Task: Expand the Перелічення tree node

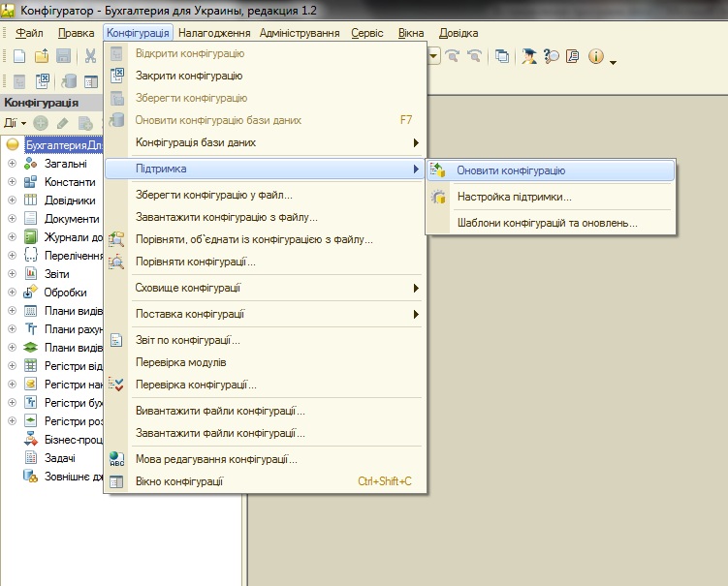Action: point(12,255)
